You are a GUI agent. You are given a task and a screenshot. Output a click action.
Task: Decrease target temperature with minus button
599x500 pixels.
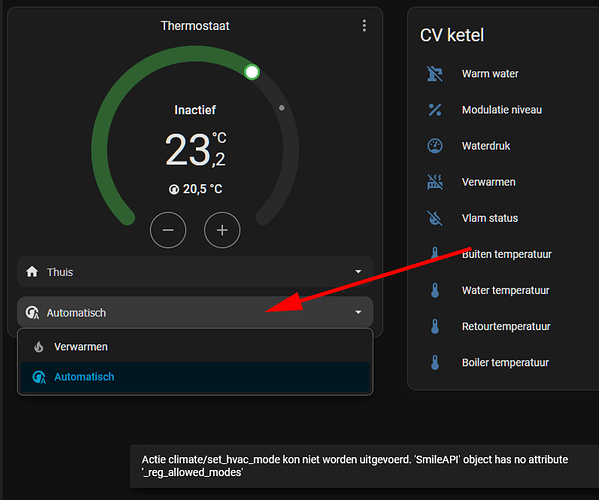tap(168, 230)
